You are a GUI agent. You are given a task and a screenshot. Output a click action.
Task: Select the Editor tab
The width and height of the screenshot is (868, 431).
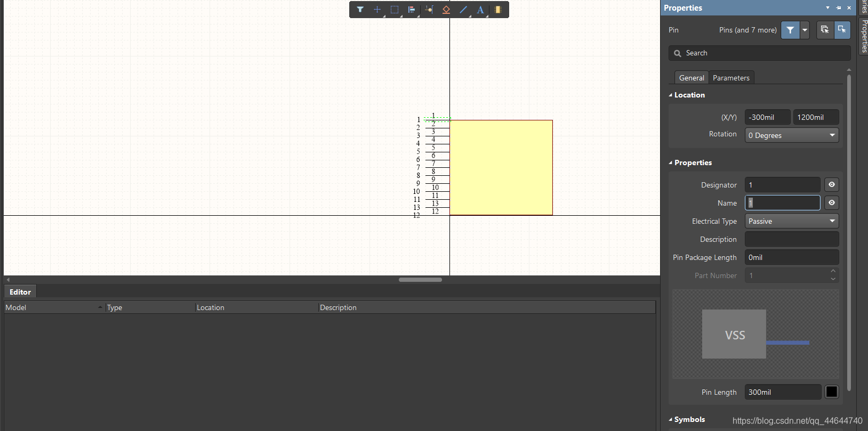pyautogui.click(x=20, y=292)
